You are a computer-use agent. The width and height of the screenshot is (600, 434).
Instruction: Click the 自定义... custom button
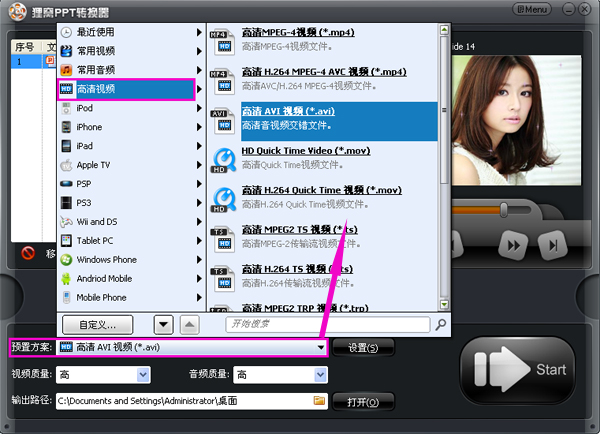tap(98, 325)
